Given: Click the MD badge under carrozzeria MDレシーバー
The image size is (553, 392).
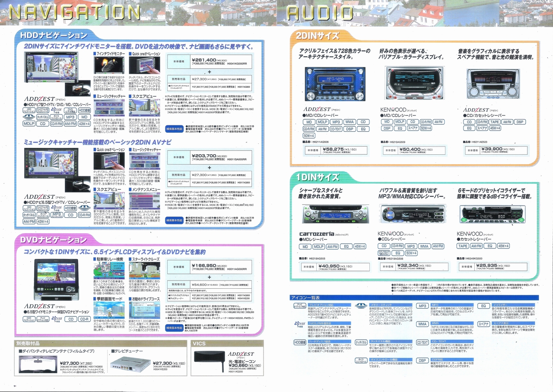Looking at the screenshot, I should (x=305, y=246).
